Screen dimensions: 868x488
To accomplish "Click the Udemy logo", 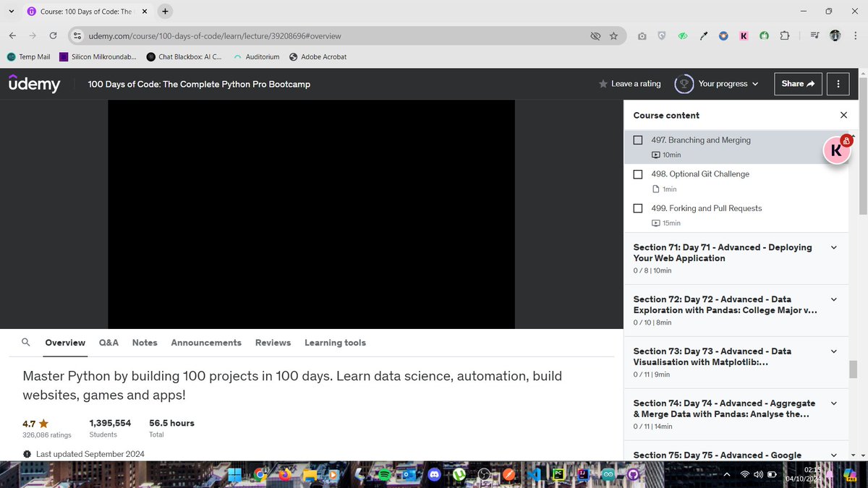I will click(x=34, y=84).
